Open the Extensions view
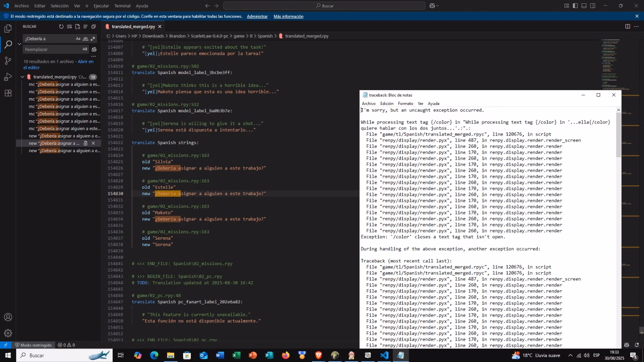The width and height of the screenshot is (644, 362). 8,93
